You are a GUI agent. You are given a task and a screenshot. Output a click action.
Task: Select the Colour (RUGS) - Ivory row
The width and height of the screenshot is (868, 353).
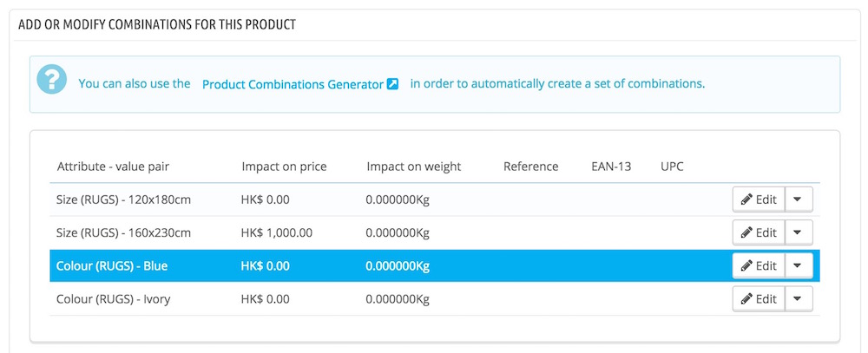435,299
